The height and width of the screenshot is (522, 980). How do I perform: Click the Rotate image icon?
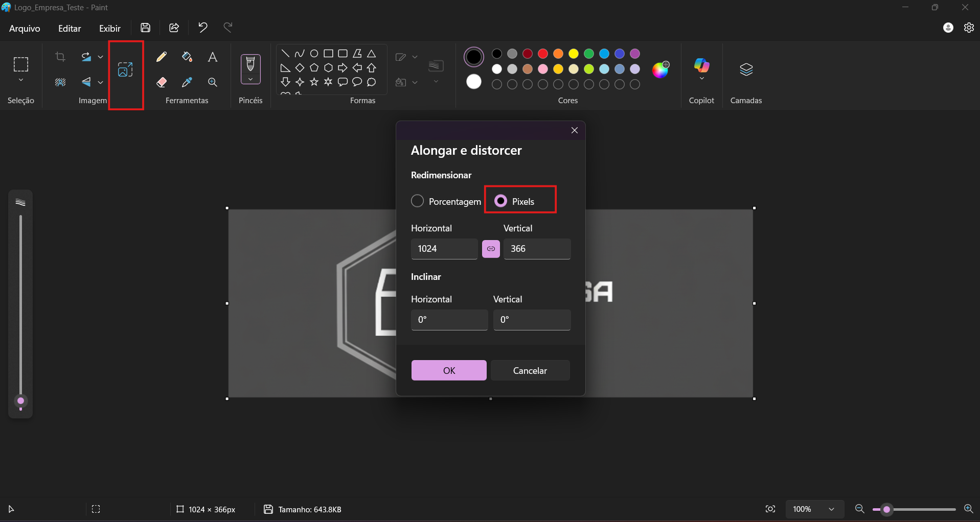86,57
